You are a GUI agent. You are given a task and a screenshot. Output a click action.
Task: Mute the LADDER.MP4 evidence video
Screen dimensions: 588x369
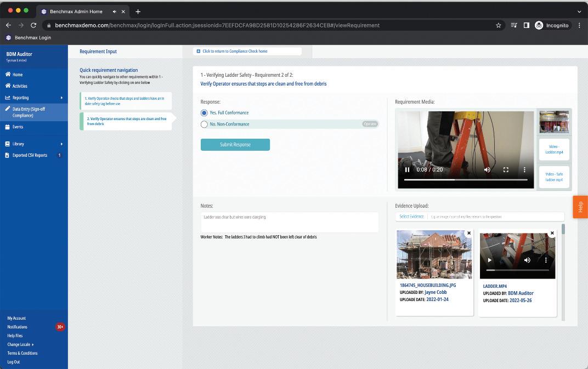[527, 260]
